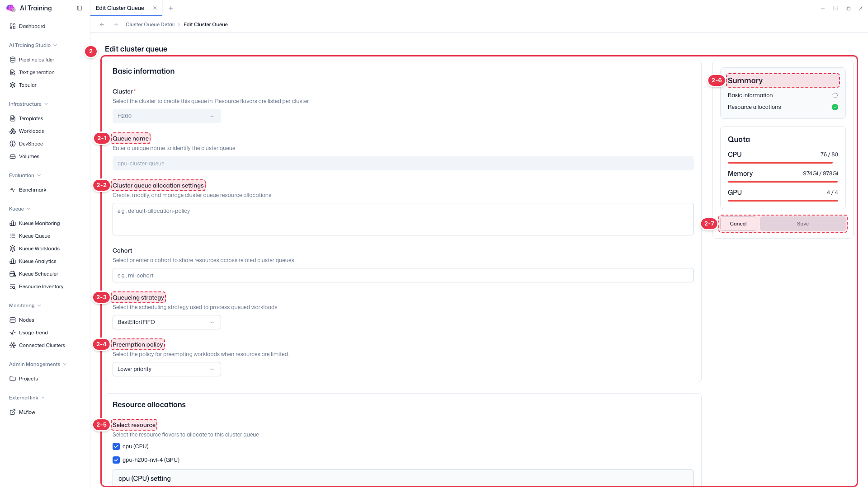Open Pipeline builder icon in sidebar
The height and width of the screenshot is (488, 868).
(x=13, y=60)
